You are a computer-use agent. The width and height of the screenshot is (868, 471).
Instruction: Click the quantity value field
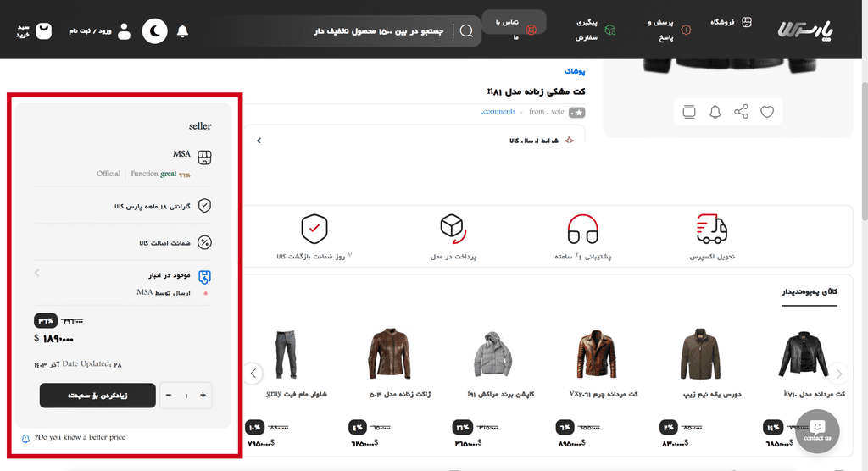(186, 396)
